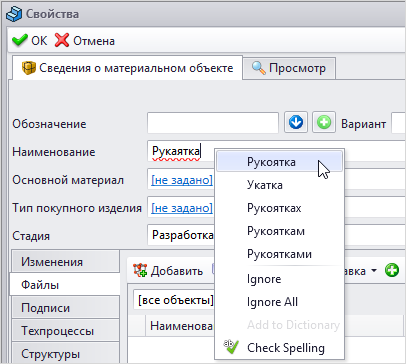Image resolution: width=406 pixels, height=364 pixels.
Task: Open the [все объекты] filter combo box
Action: [x=174, y=300]
